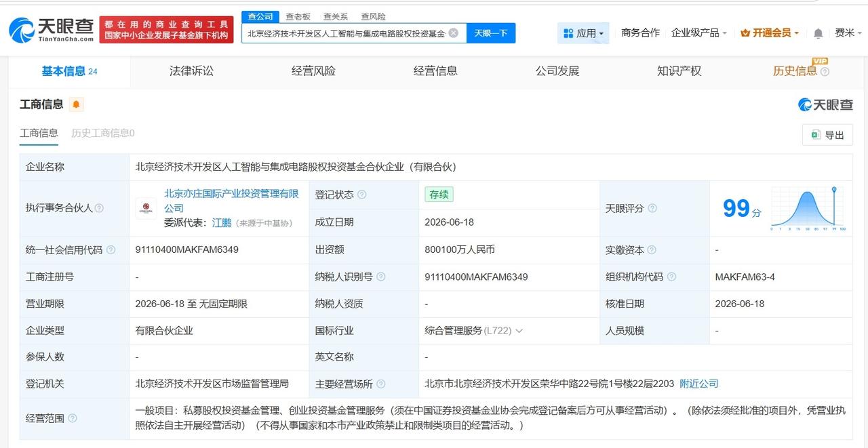Click the help icon on 历史信息 tab
The image size is (868, 448).
click(825, 71)
